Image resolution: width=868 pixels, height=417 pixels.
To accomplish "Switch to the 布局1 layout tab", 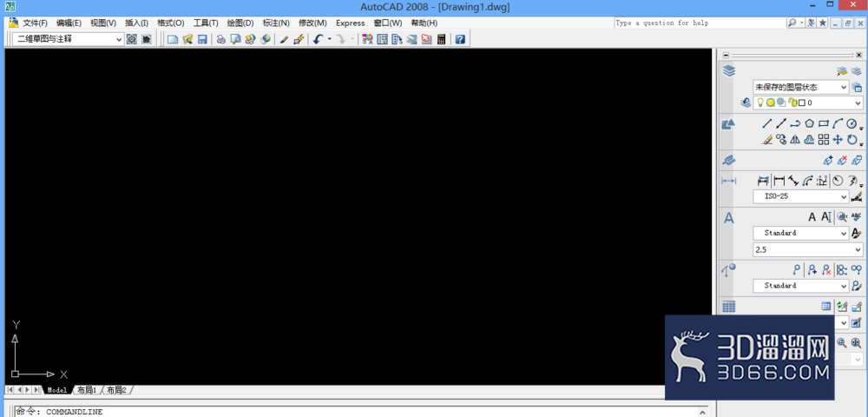I will [86, 390].
